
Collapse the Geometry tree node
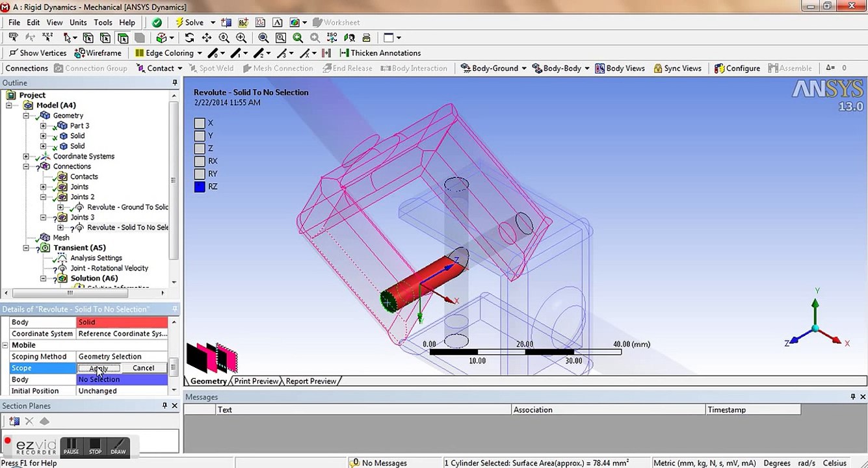[x=26, y=116]
